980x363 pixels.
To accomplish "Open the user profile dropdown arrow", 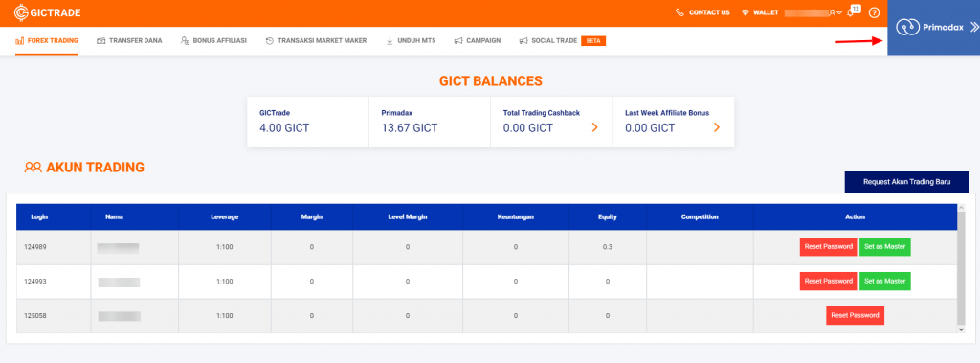I will [x=839, y=13].
